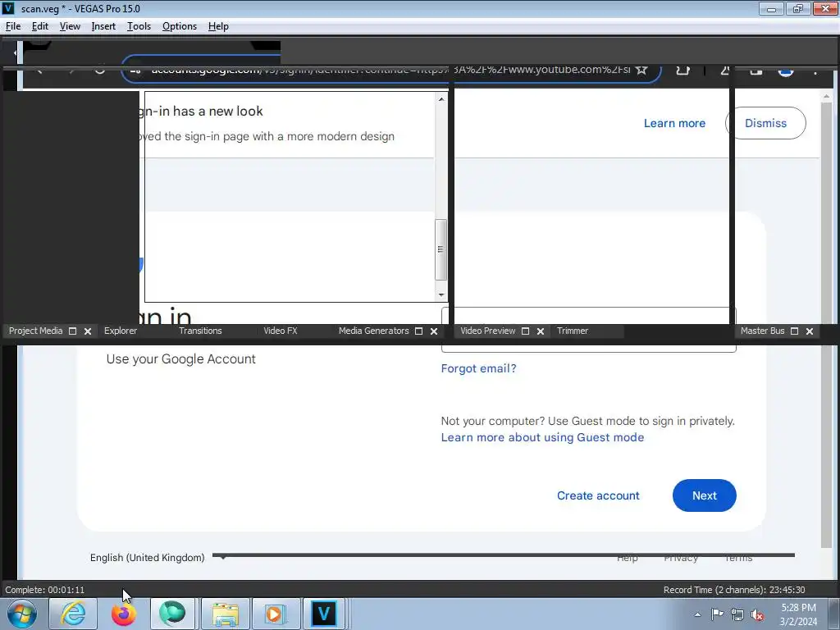The height and width of the screenshot is (630, 840).
Task: Click the 'Complete: 00:01:11' status text
Action: [45, 590]
